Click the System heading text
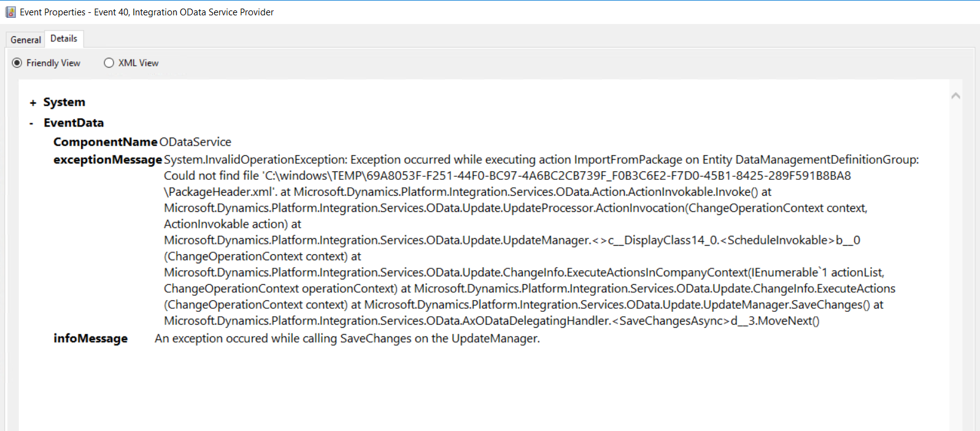Screen dimensions: 980x431 [64, 102]
